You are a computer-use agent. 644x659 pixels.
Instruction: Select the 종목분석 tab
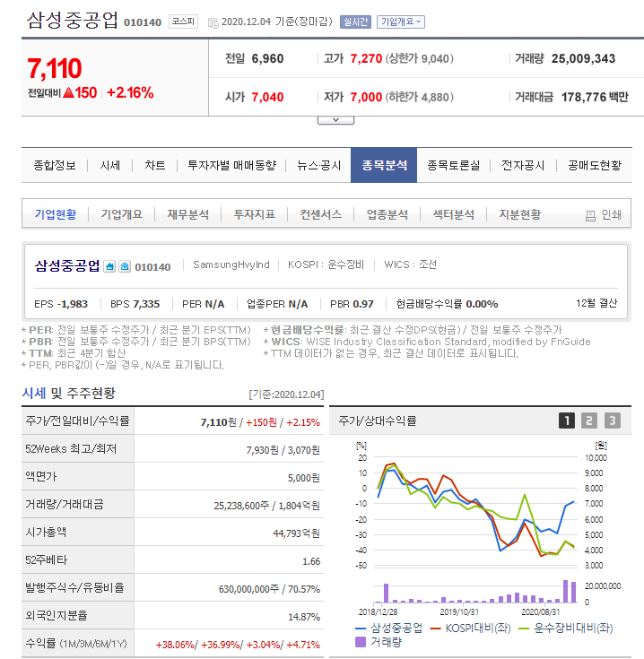pyautogui.click(x=384, y=165)
